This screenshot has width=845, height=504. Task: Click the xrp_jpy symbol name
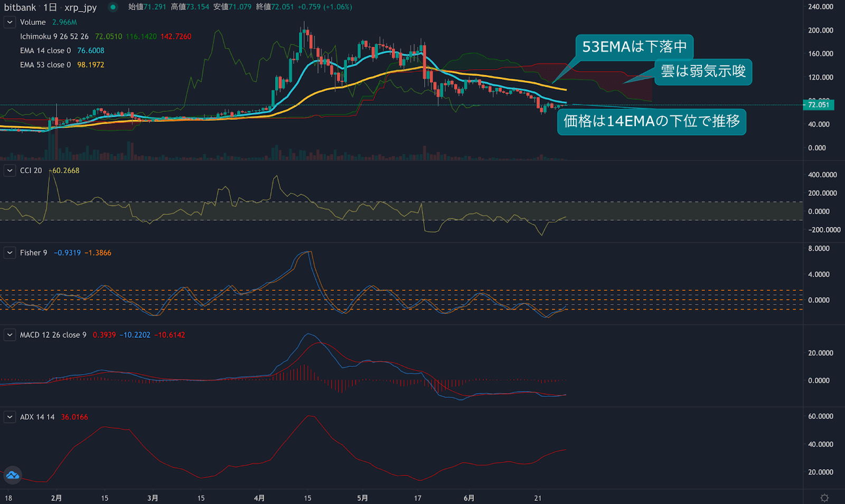80,7
